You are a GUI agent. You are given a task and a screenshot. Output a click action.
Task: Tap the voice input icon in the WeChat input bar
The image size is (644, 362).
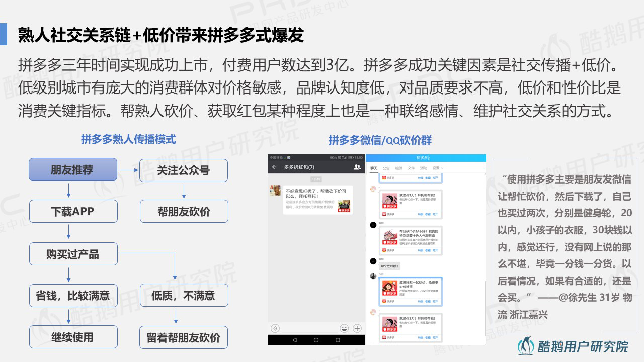[275, 328]
